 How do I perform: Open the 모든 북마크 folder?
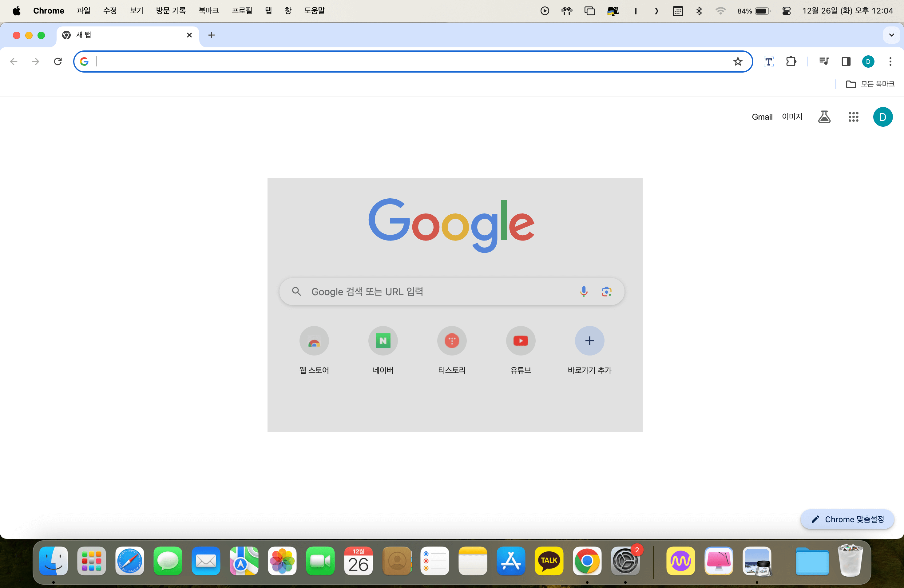[x=870, y=84]
